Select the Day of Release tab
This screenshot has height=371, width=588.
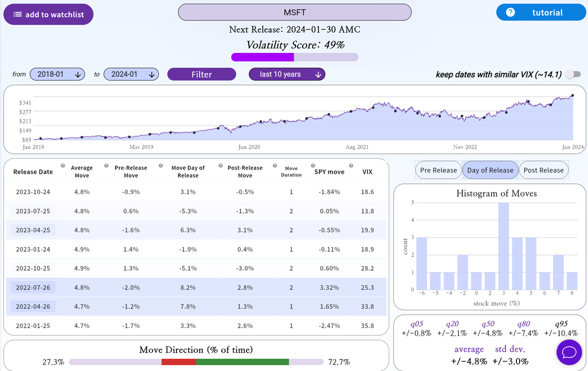(x=490, y=170)
